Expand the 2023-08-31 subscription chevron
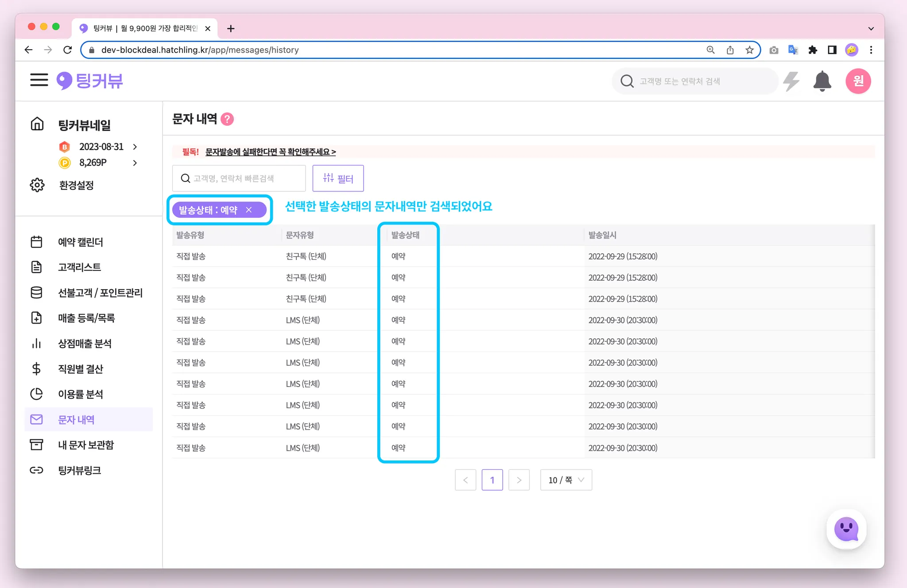The height and width of the screenshot is (588, 907). pos(135,147)
